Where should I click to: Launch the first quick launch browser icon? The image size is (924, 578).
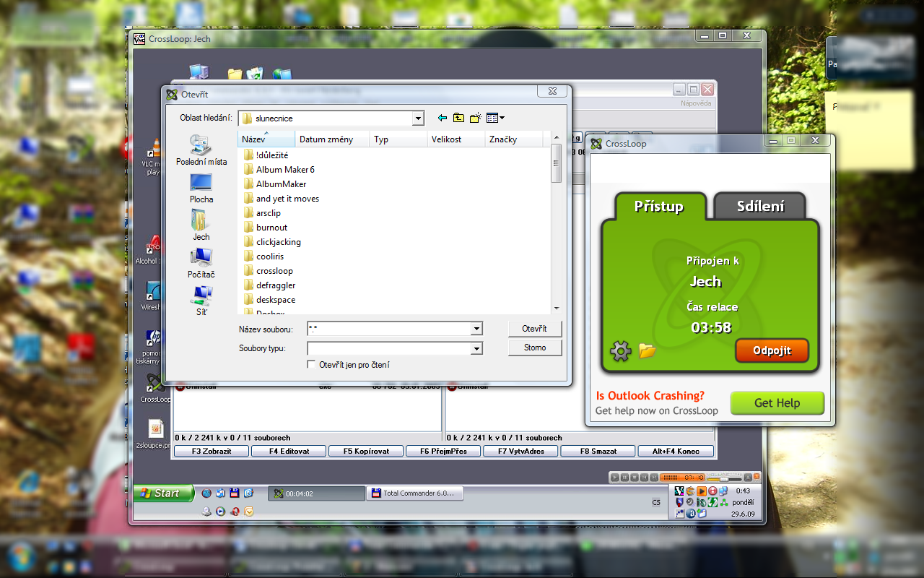(x=207, y=493)
